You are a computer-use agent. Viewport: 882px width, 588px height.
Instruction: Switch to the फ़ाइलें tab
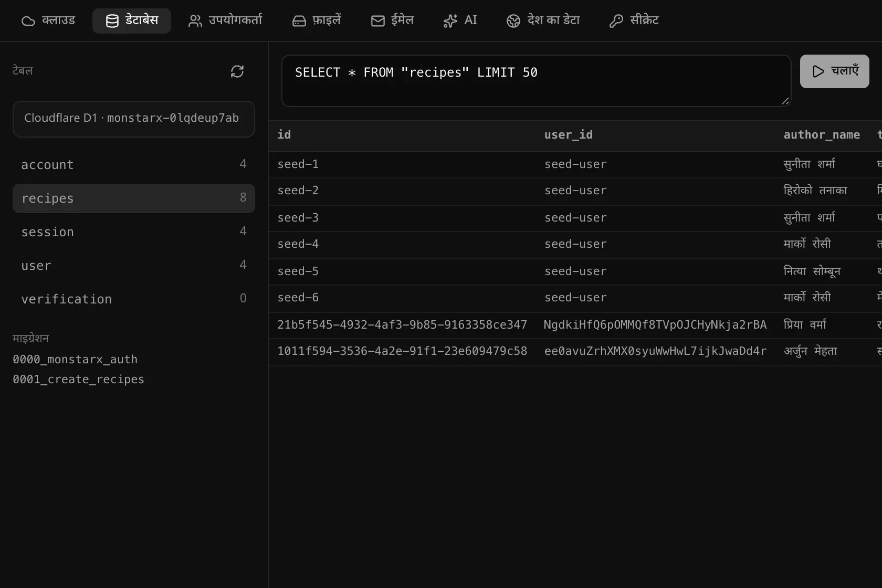(317, 20)
